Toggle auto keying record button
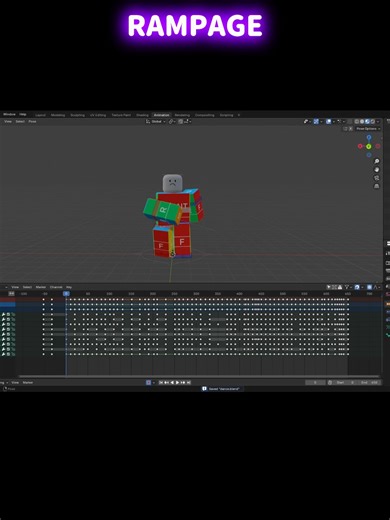This screenshot has height=520, width=390. (x=148, y=382)
